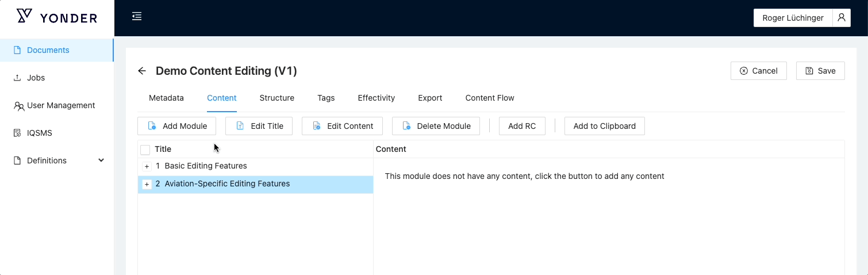Click the Add to Clipboard button
This screenshot has width=868, height=275.
pos(604,126)
